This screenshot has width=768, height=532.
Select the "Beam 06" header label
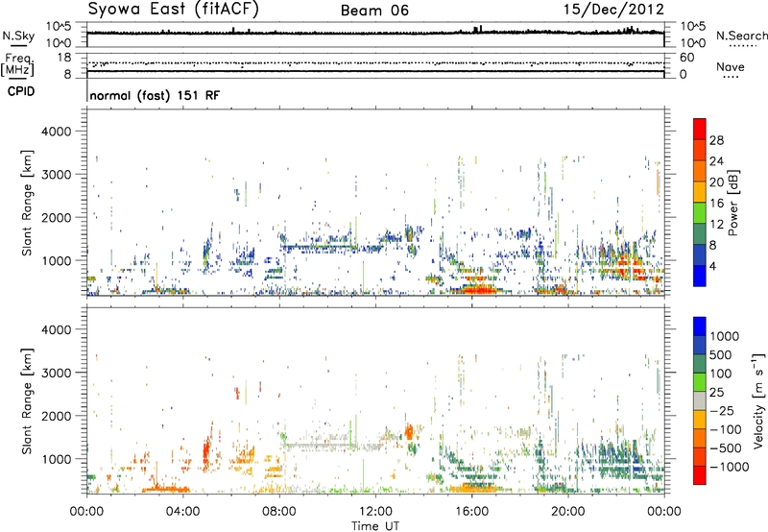[374, 11]
